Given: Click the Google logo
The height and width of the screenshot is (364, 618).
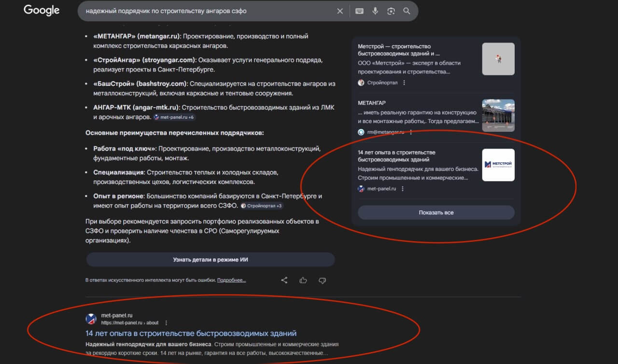Looking at the screenshot, I should click(x=41, y=10).
